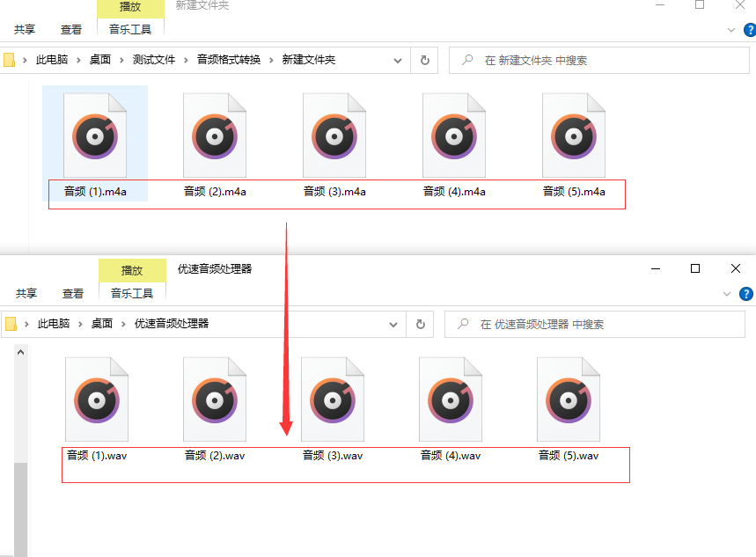Refresh the 新建文件夹 folder view
Screen dimensions: 756x557
coord(423,60)
